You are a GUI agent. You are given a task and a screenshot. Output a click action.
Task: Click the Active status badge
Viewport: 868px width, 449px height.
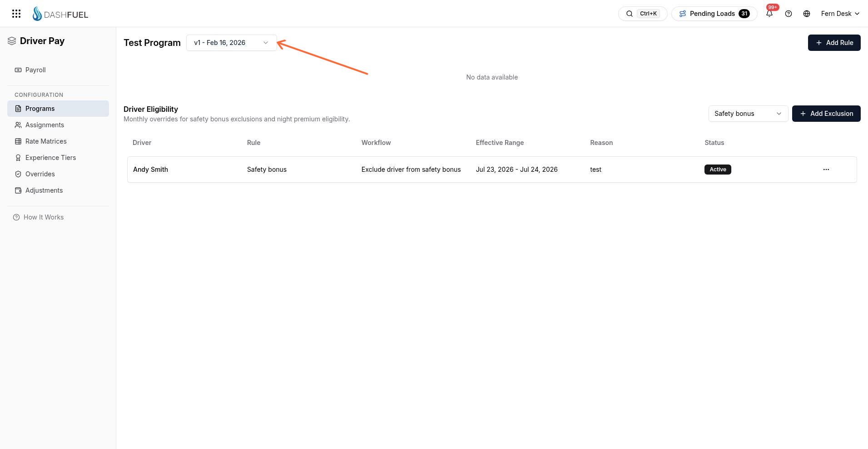coord(718,170)
